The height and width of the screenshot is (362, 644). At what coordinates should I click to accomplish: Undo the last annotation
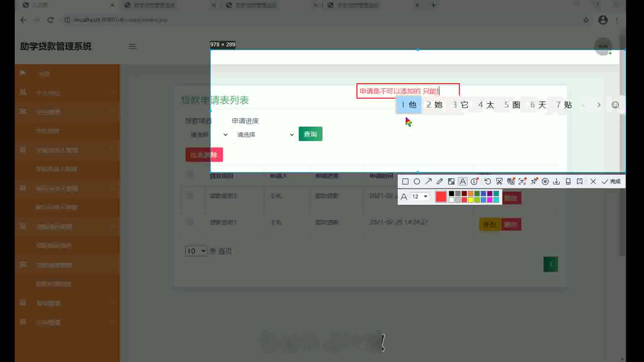tap(488, 181)
